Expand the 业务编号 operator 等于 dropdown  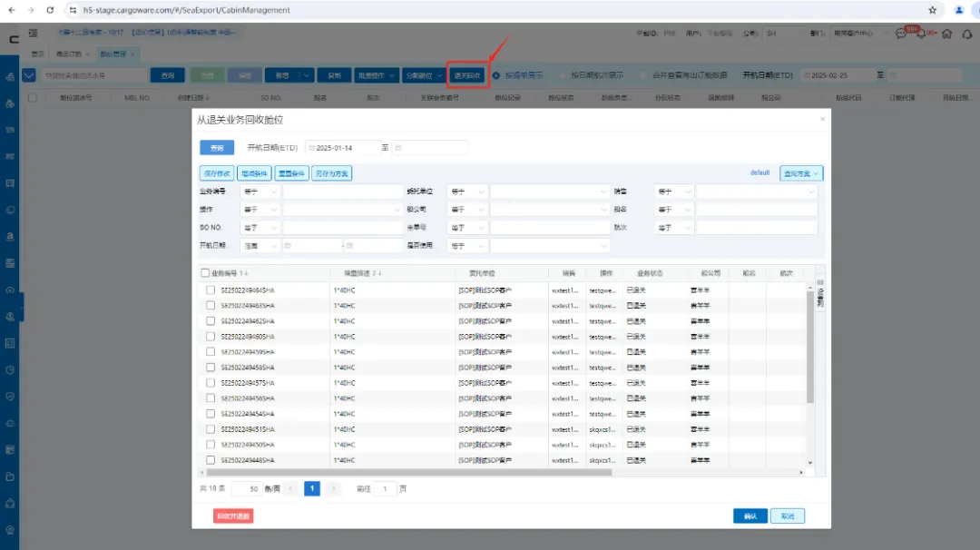tap(260, 192)
